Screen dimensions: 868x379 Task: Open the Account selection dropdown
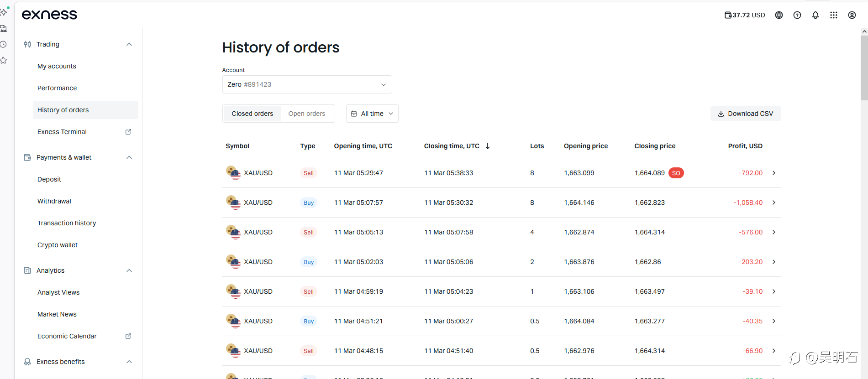pos(307,84)
